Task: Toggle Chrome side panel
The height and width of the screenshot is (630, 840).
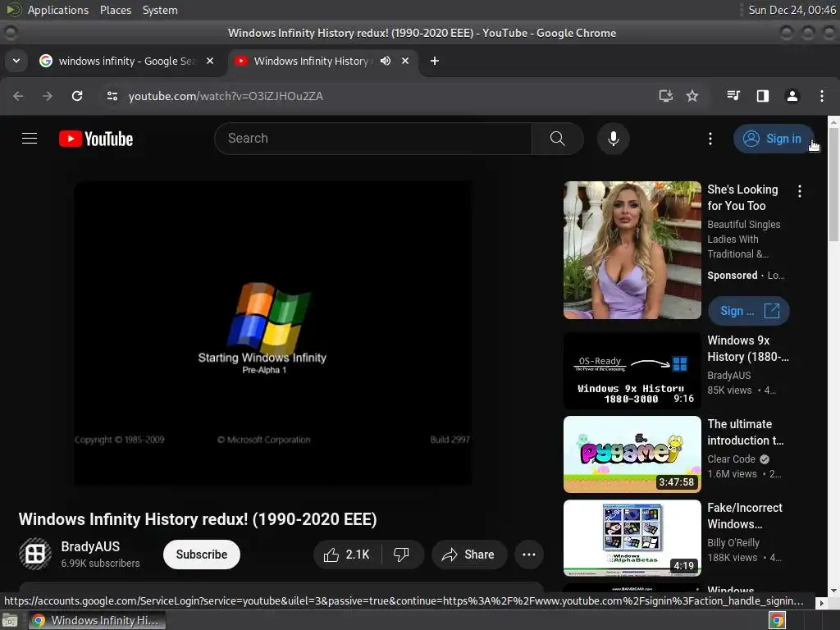Action: (763, 96)
